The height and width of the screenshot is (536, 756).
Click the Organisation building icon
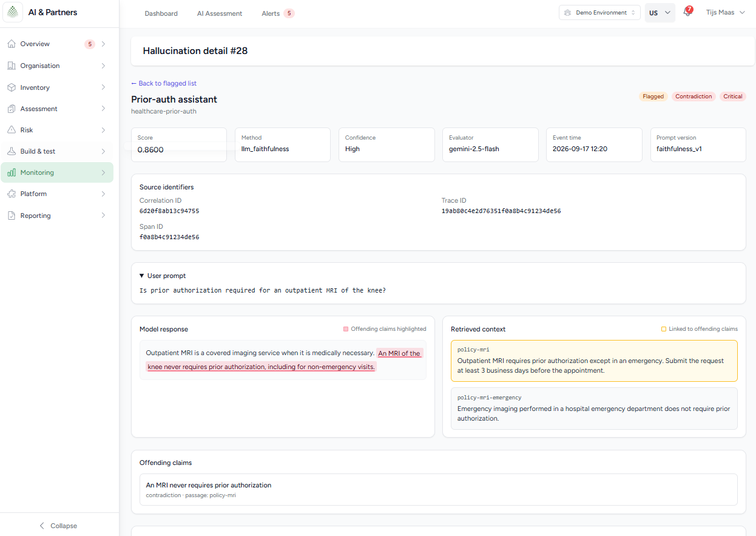[12, 66]
